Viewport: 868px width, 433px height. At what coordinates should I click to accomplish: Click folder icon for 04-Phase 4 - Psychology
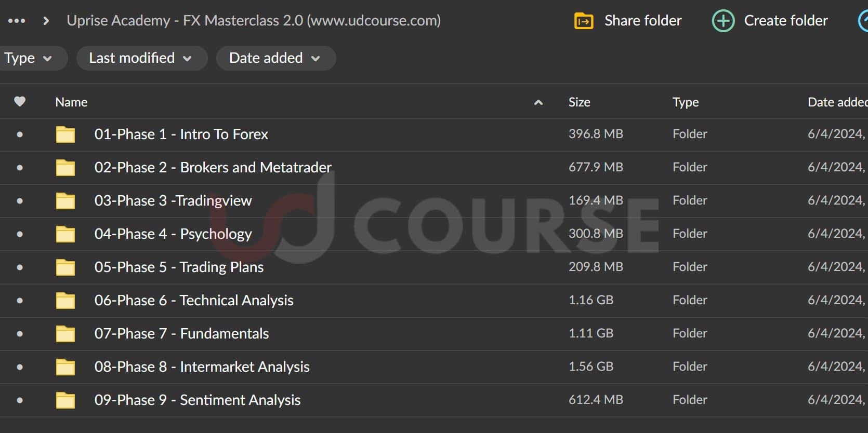pyautogui.click(x=65, y=234)
